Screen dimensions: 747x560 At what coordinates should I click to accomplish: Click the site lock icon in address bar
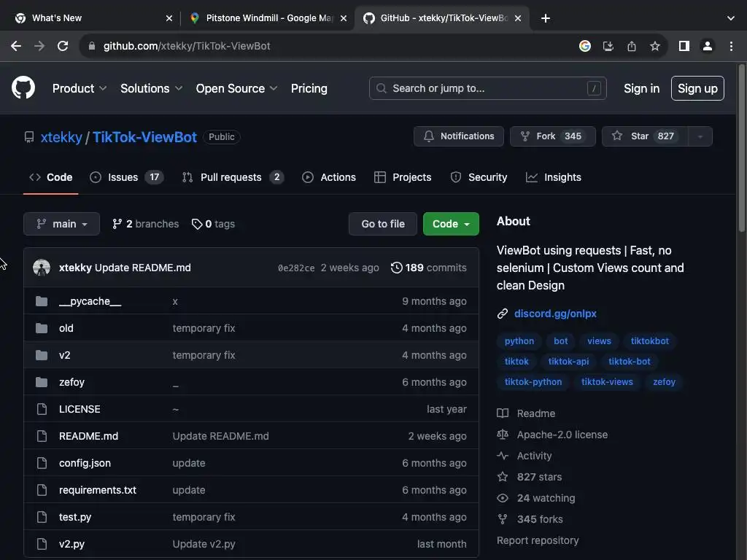click(92, 46)
